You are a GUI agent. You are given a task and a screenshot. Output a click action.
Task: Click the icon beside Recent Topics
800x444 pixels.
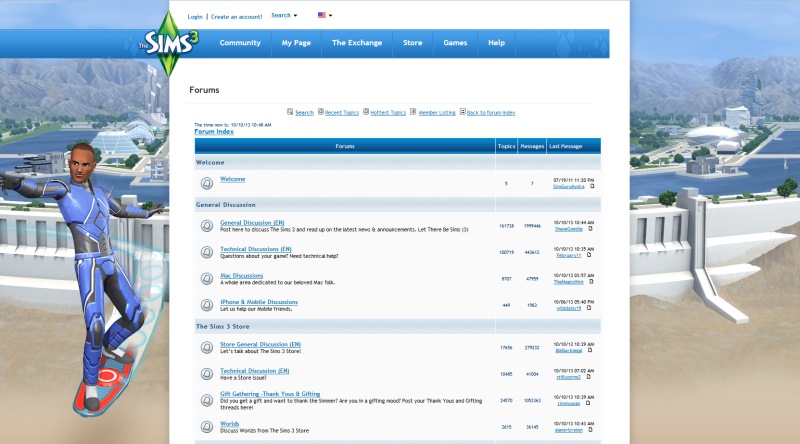(321, 111)
